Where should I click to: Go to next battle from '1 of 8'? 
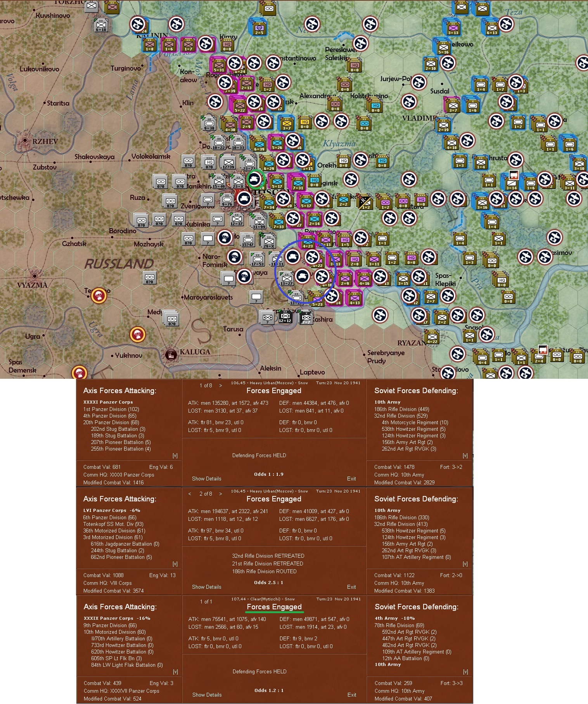coord(221,385)
